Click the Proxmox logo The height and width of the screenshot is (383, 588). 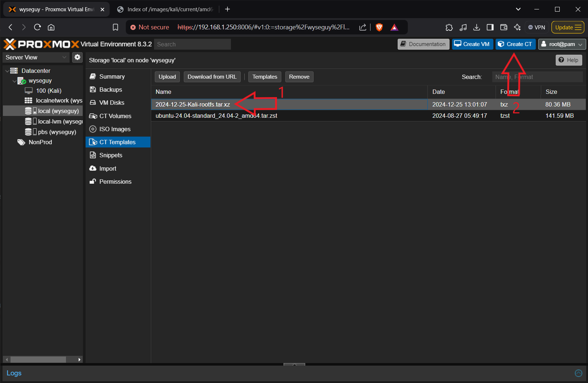pyautogui.click(x=41, y=44)
